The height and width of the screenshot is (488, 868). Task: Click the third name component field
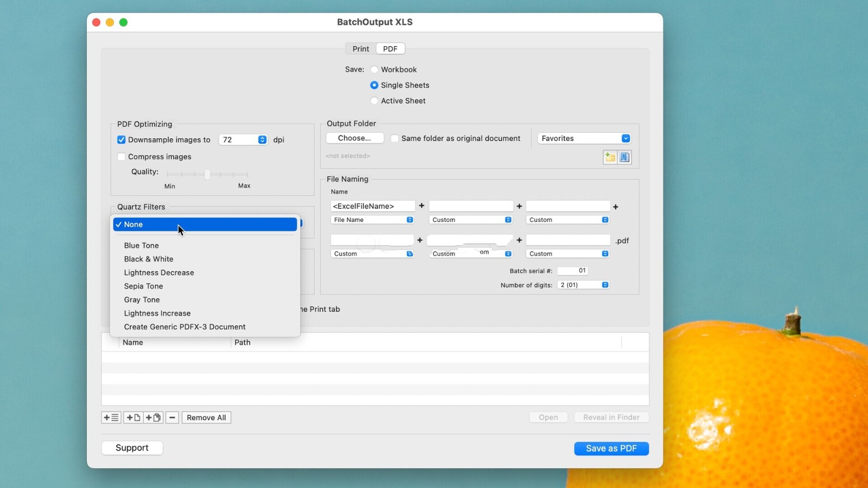pyautogui.click(x=568, y=206)
